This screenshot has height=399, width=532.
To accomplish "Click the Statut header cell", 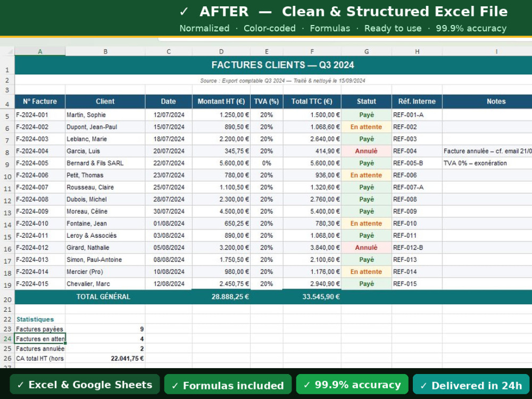I will coord(367,102).
